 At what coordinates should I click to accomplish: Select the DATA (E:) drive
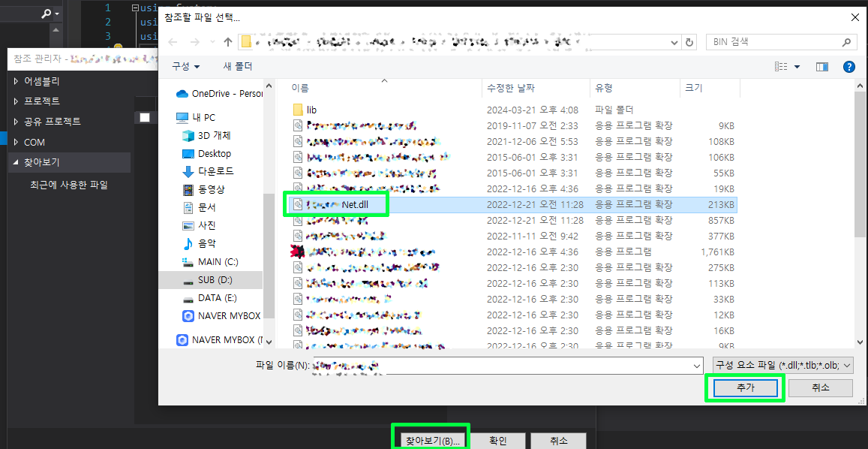pyautogui.click(x=209, y=297)
